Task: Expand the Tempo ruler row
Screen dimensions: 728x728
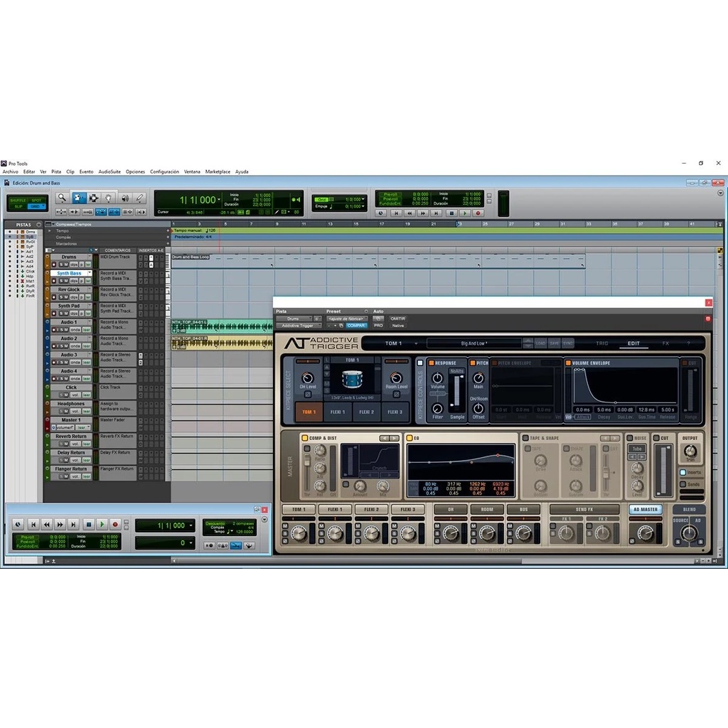Action: click(x=49, y=230)
